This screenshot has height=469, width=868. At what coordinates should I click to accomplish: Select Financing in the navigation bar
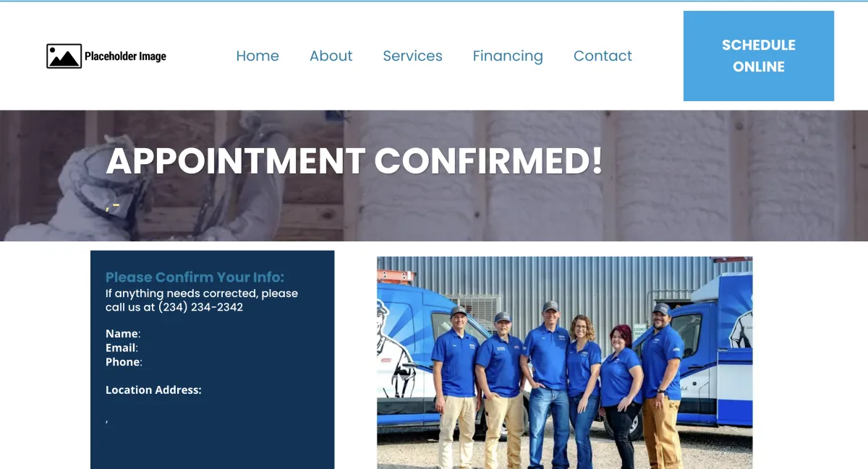[x=508, y=56]
